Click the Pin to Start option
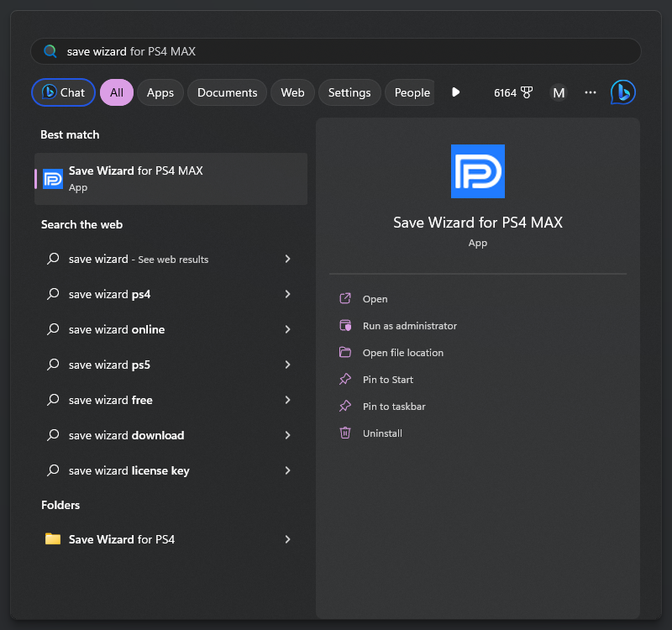 pos(388,380)
